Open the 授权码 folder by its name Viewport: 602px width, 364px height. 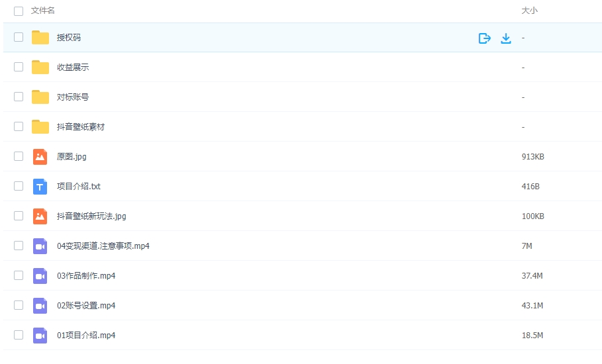69,38
